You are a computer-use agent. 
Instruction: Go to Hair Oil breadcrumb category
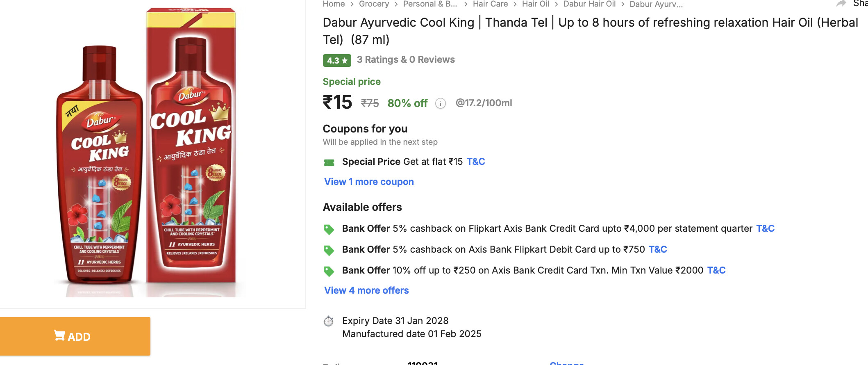(x=536, y=4)
